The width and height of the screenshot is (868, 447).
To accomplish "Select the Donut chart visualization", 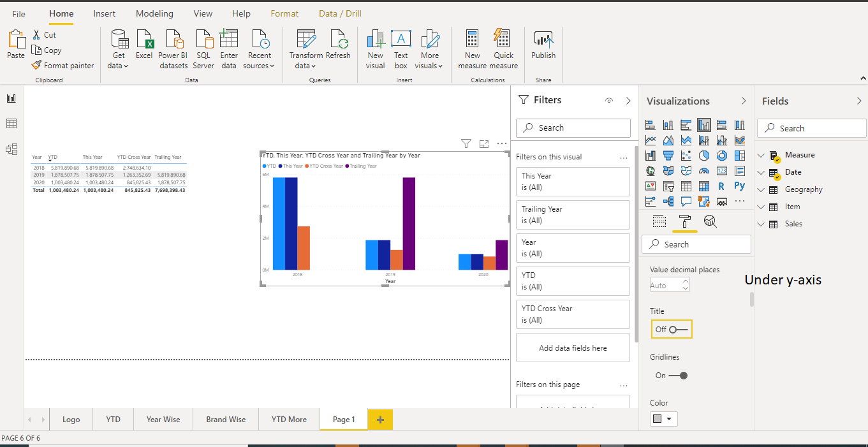I will 722,156.
